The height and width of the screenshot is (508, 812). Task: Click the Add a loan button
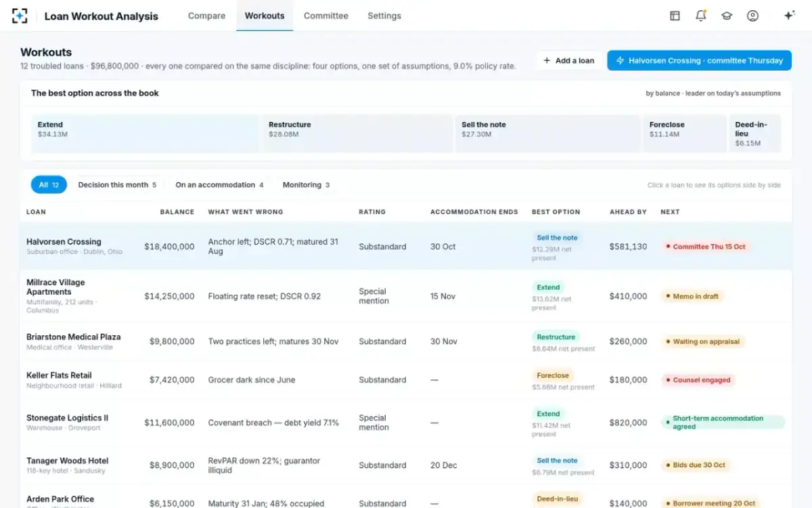568,60
